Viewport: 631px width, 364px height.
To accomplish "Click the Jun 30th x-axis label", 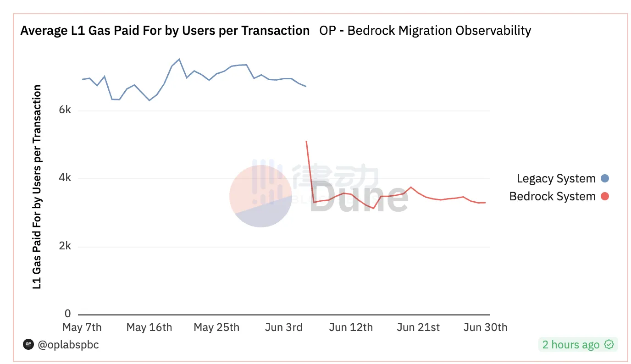I will tap(485, 327).
